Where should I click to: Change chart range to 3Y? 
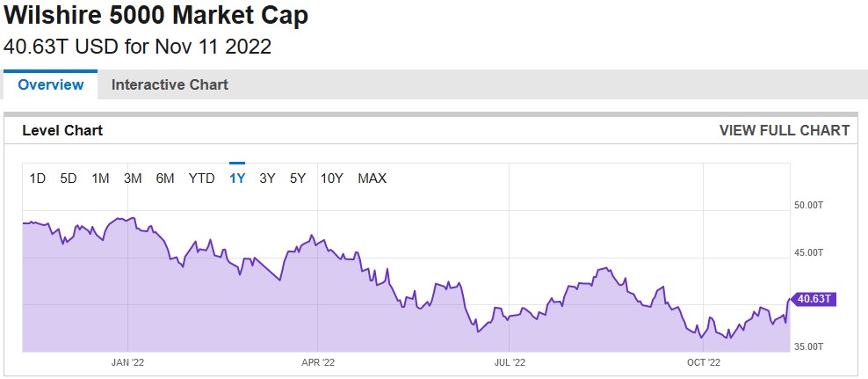click(267, 179)
